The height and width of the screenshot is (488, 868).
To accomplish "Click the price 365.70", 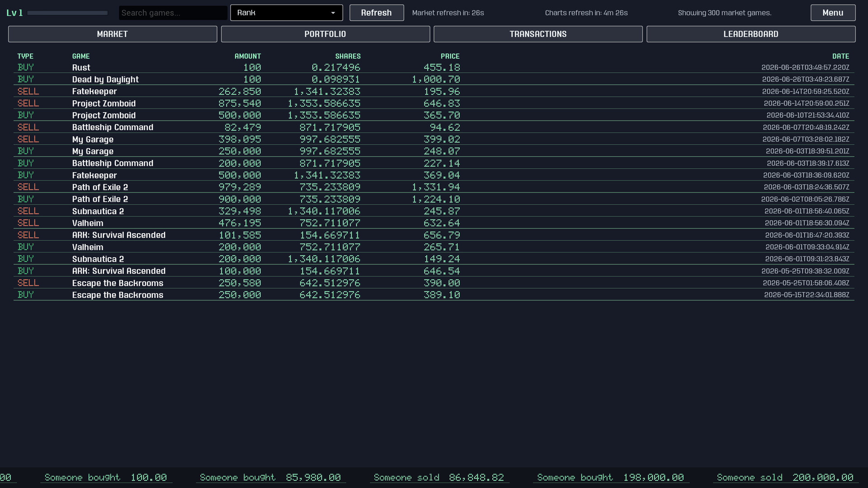I will pyautogui.click(x=442, y=115).
